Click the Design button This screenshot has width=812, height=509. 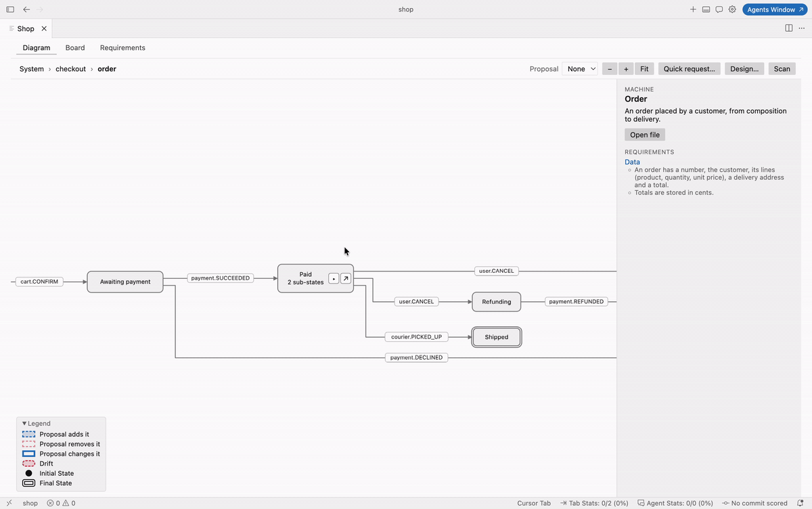[x=744, y=68]
